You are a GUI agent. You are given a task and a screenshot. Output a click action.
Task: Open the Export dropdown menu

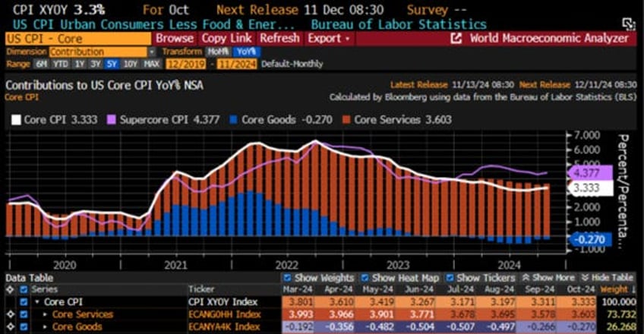click(x=329, y=39)
